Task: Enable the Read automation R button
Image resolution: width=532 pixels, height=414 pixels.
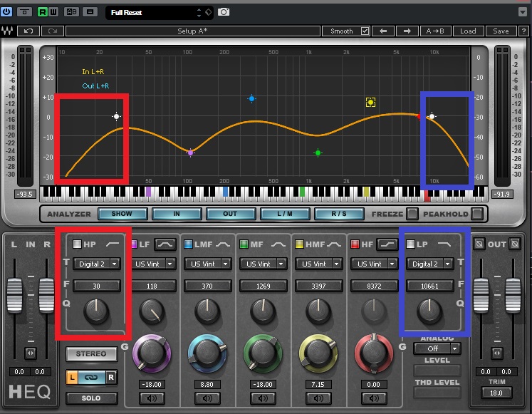Action: pyautogui.click(x=43, y=12)
